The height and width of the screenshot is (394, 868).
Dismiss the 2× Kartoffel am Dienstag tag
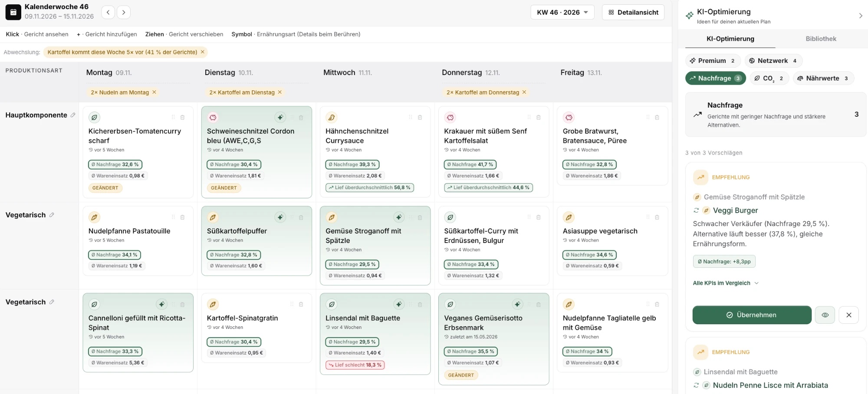pyautogui.click(x=280, y=92)
